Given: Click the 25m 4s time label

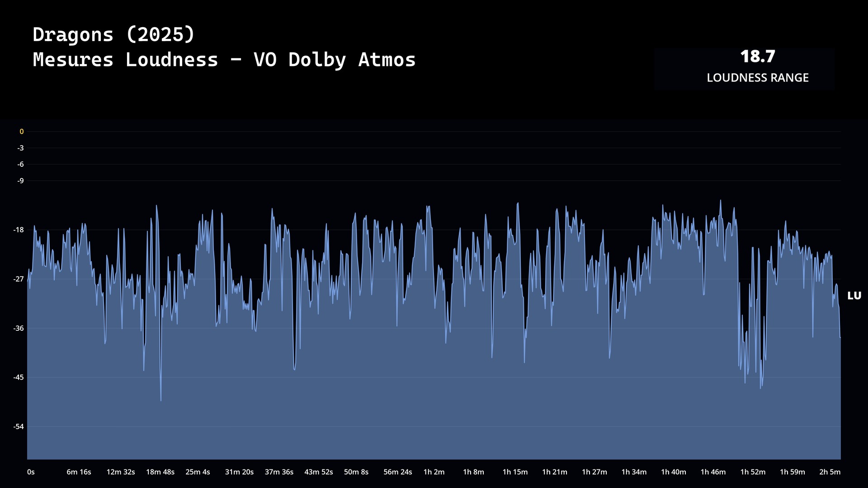Looking at the screenshot, I should coord(198,472).
